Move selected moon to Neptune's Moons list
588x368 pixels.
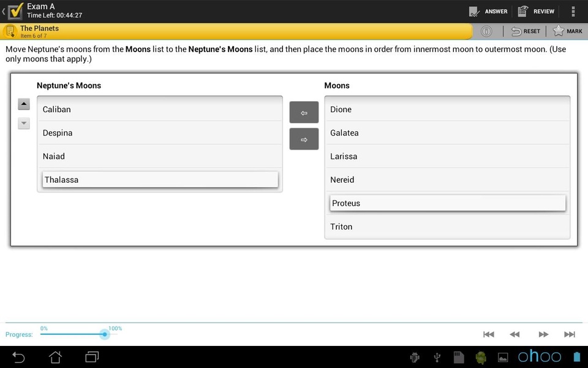(304, 112)
